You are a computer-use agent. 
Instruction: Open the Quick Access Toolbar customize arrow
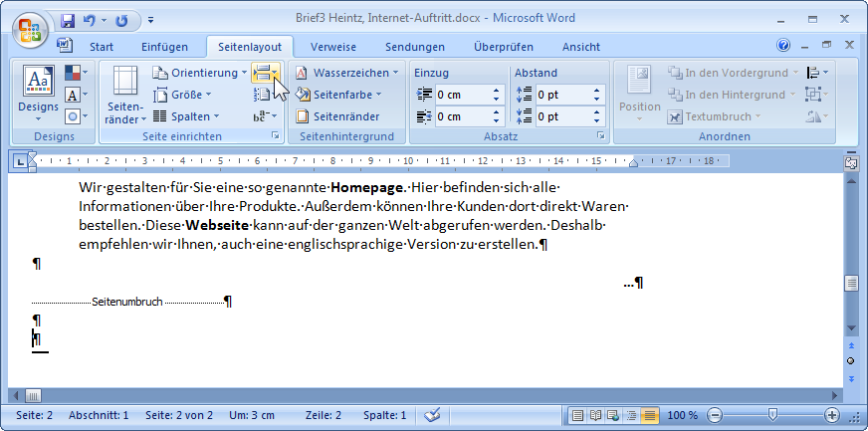pos(150,21)
